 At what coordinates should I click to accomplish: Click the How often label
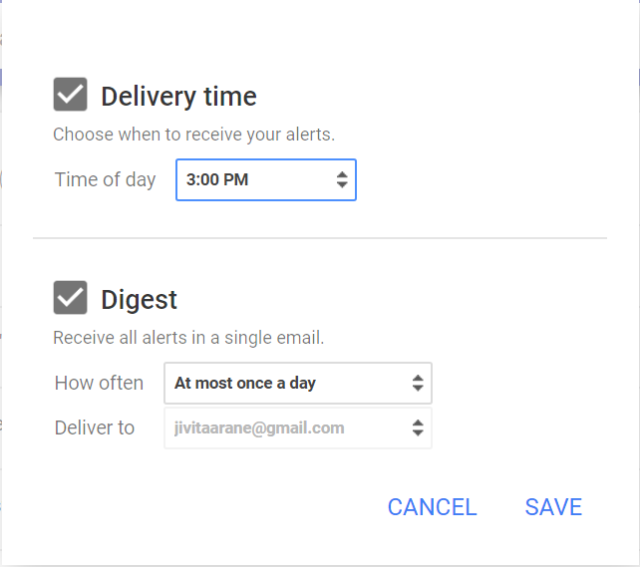pyautogui.click(x=99, y=383)
